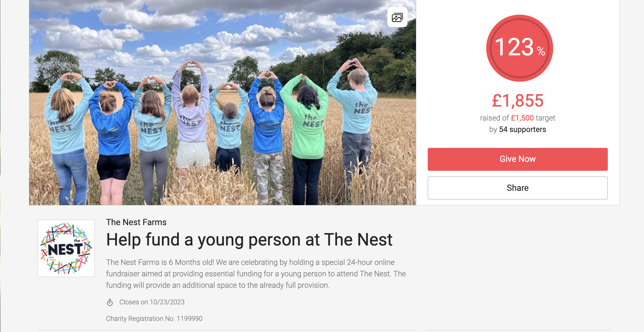Screen dimensions: 644x332
Task: Click the Charity Registration No. 1199990 text
Action: [154, 318]
